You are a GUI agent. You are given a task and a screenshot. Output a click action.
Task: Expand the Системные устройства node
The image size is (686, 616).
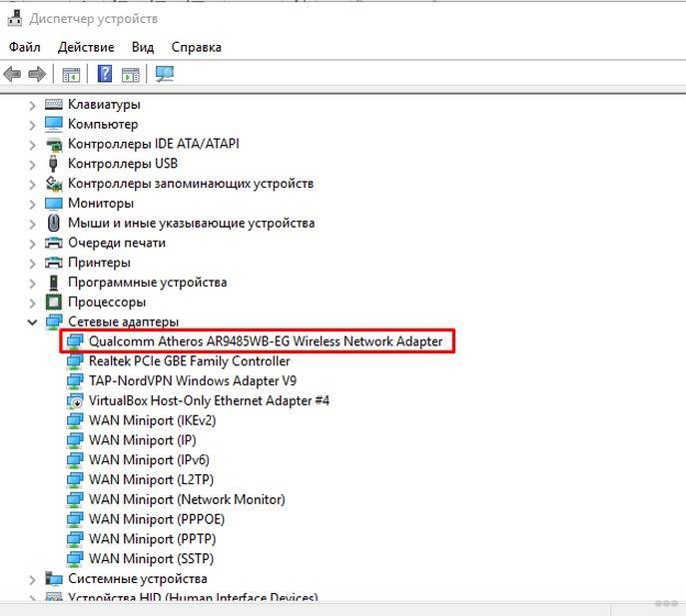[x=32, y=580]
